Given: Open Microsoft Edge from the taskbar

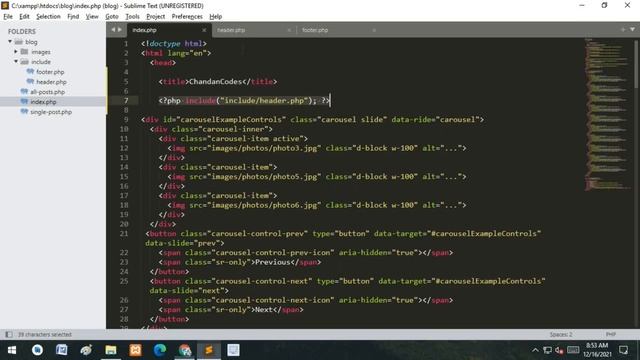Looking at the screenshot, I should click(160, 350).
